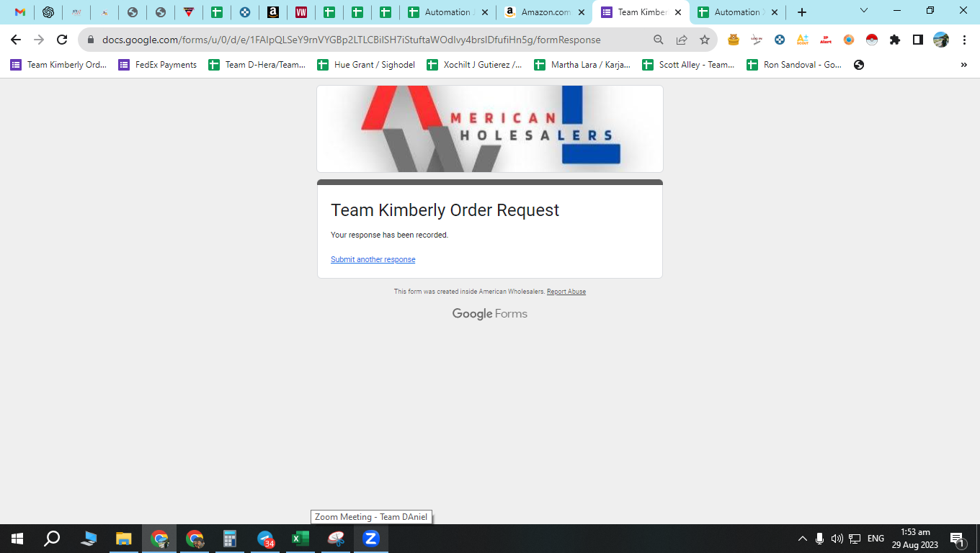
Task: Open the Google Forms logo link
Action: 490,314
